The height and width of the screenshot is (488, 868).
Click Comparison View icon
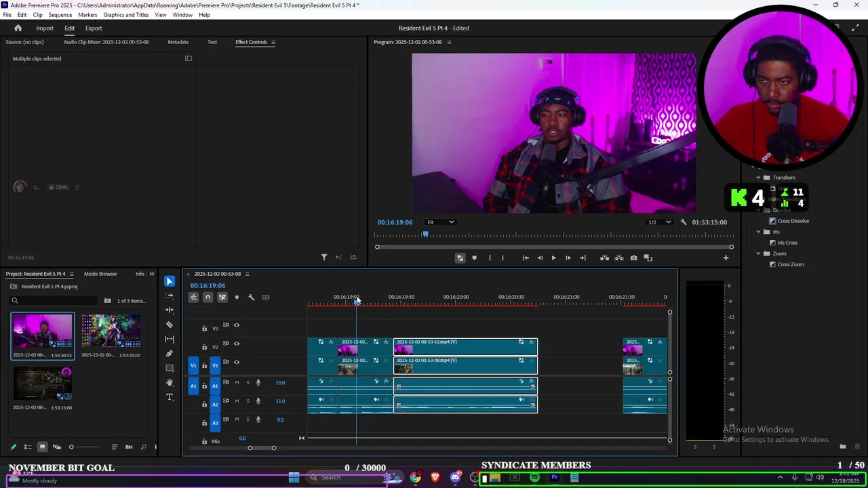click(648, 258)
